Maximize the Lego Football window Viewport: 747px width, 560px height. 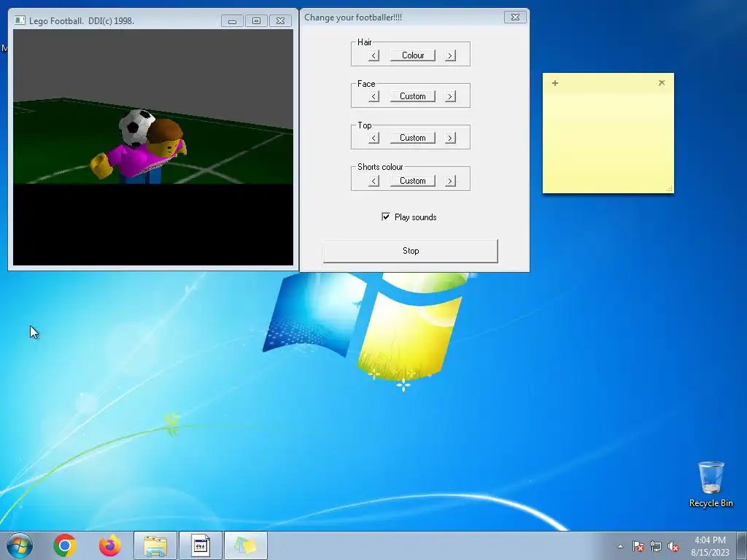coord(256,21)
